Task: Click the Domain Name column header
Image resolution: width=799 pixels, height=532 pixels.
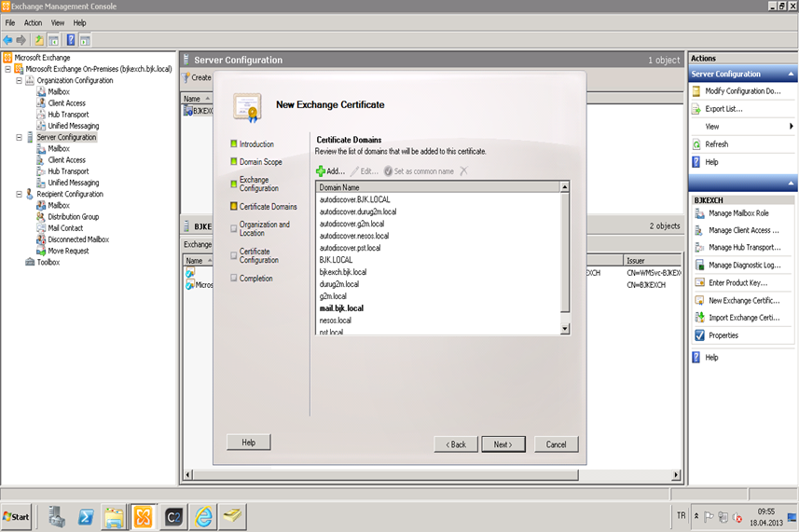Action: [437, 187]
